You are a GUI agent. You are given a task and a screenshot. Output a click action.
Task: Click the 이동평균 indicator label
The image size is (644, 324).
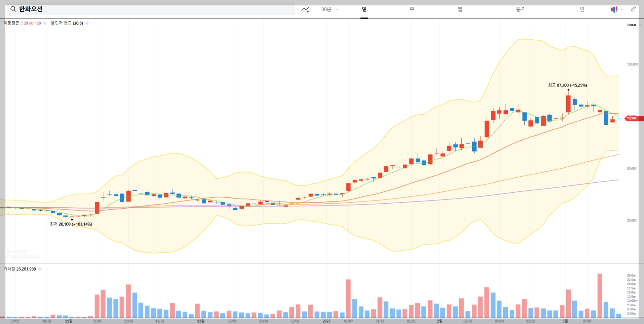click(x=11, y=23)
